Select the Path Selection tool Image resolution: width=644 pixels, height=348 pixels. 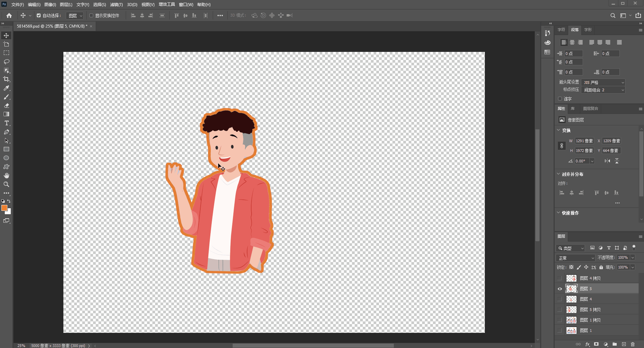coord(6,140)
